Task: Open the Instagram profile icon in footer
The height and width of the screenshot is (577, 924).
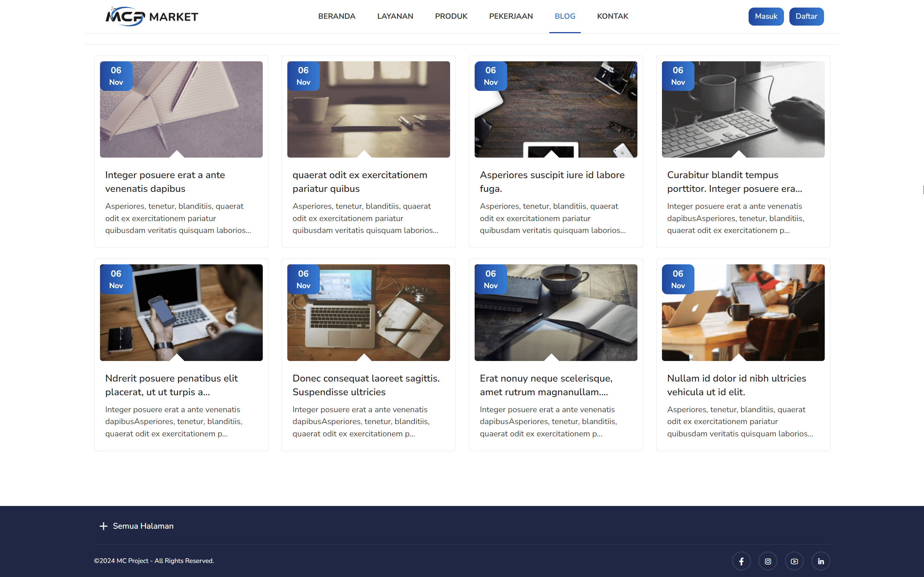Action: 768,561
